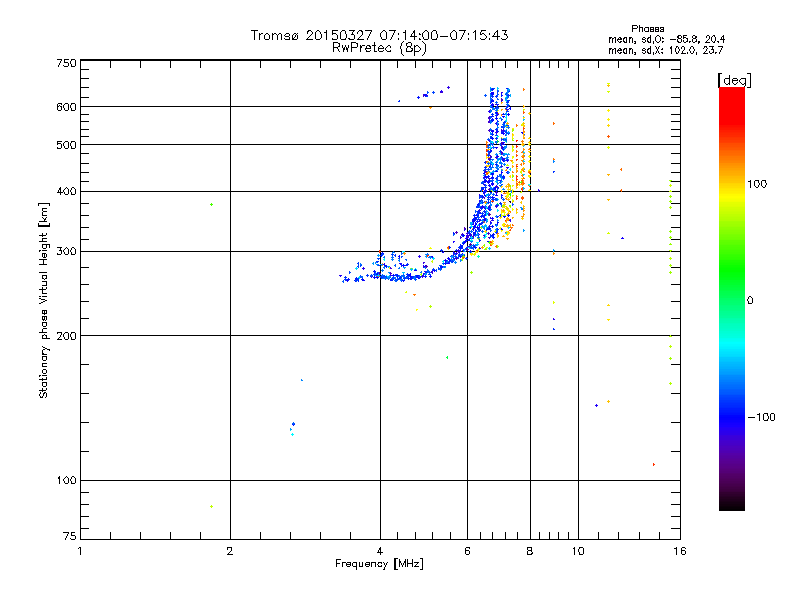Image resolution: width=800 pixels, height=600 pixels.
Task: Click the 'RwPretec (8p)' subtitle
Action: coord(379,48)
